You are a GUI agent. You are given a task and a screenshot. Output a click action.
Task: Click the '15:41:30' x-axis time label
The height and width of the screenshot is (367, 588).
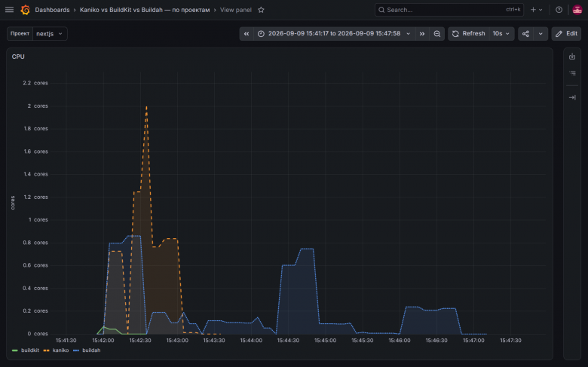[x=66, y=341]
